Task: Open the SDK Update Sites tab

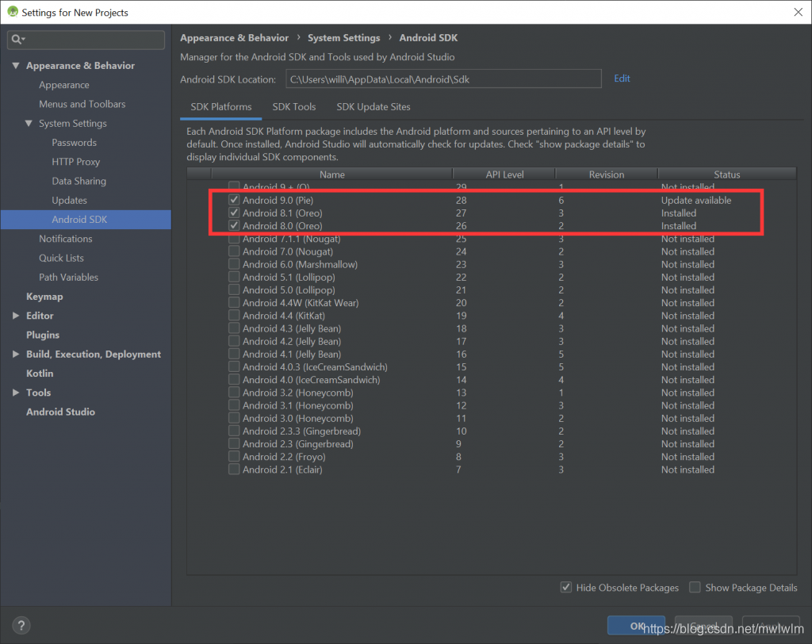Action: click(373, 107)
